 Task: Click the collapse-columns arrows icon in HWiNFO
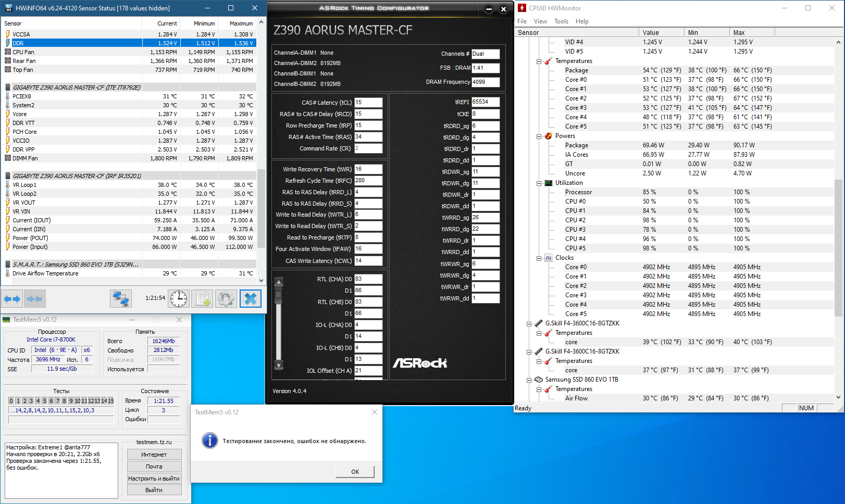pyautogui.click(x=34, y=299)
